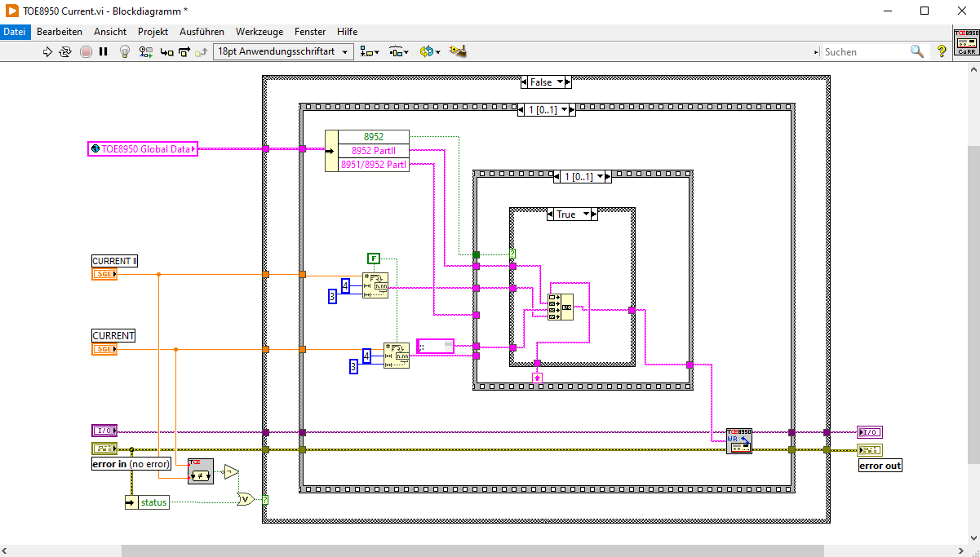
Task: Open the Align Objects dropdown
Action: [x=370, y=51]
